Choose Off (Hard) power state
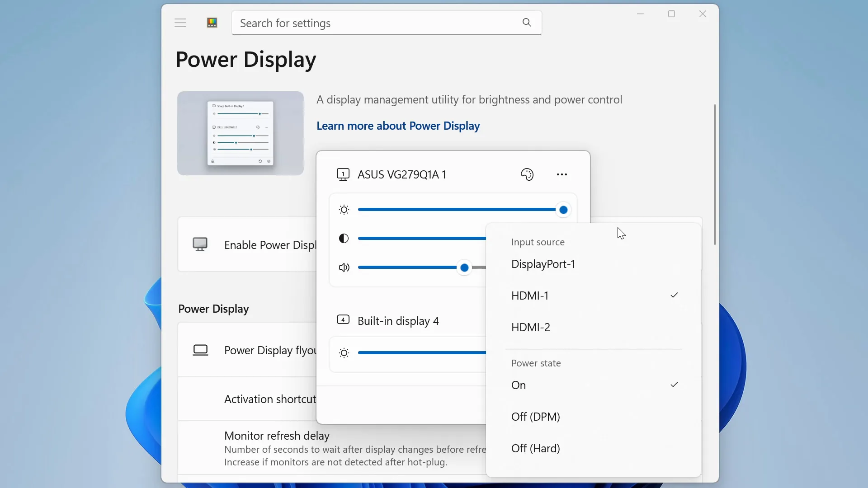 (594, 448)
